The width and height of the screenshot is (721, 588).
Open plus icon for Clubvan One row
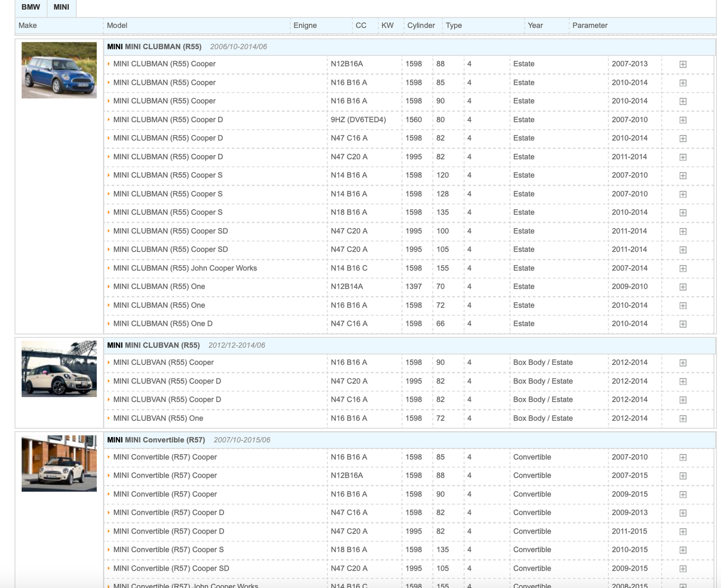click(683, 419)
